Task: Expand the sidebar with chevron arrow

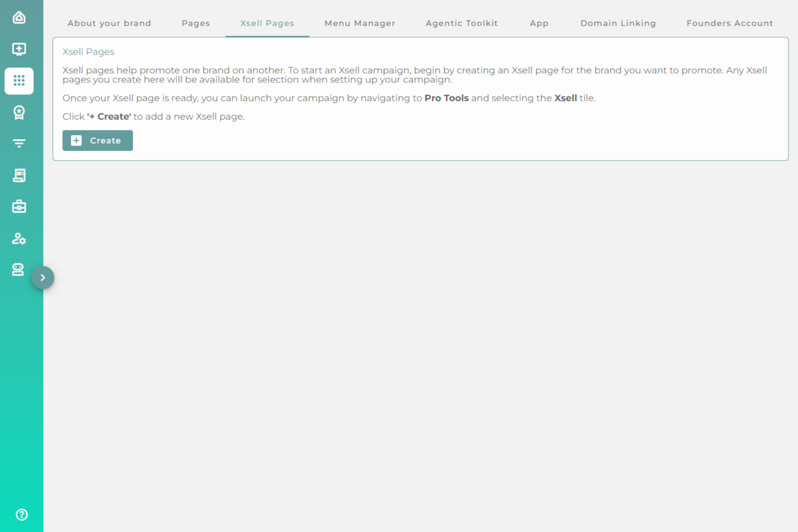Action: (x=43, y=278)
